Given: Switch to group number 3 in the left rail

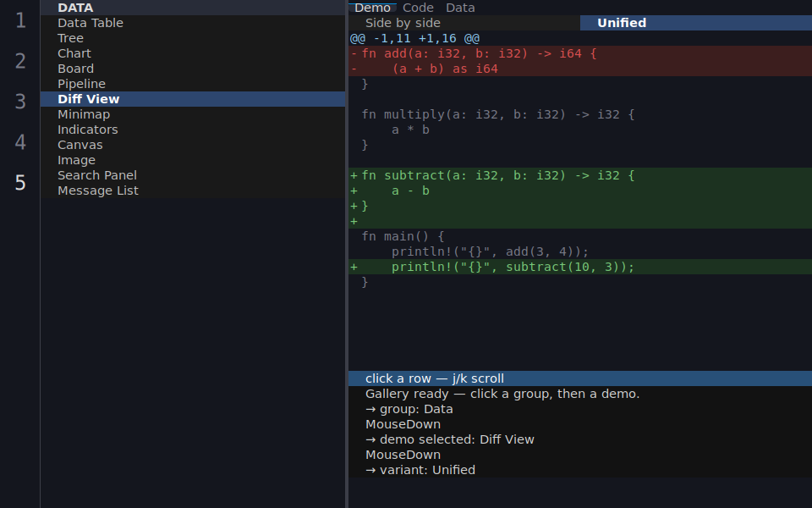Looking at the screenshot, I should pyautogui.click(x=20, y=102).
